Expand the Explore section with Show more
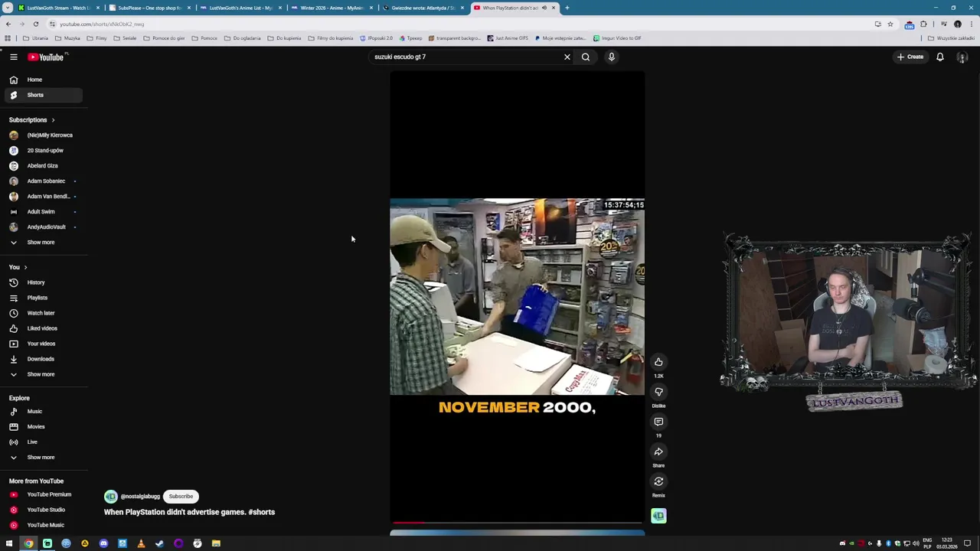This screenshot has width=980, height=551. click(x=41, y=458)
